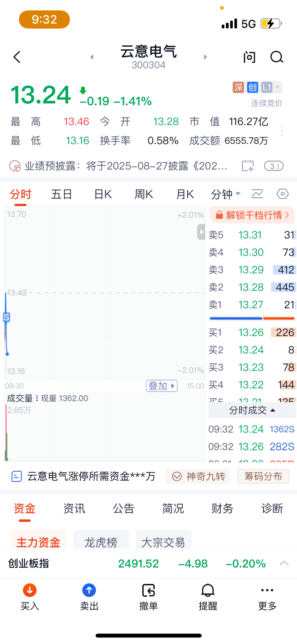Switch to 分时 chart tab
The height and width of the screenshot is (644, 297).
(20, 194)
